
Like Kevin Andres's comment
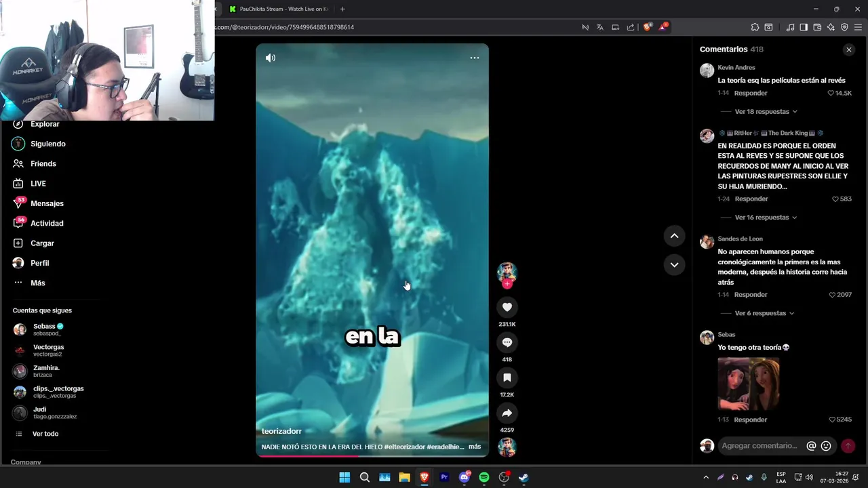[x=831, y=93]
